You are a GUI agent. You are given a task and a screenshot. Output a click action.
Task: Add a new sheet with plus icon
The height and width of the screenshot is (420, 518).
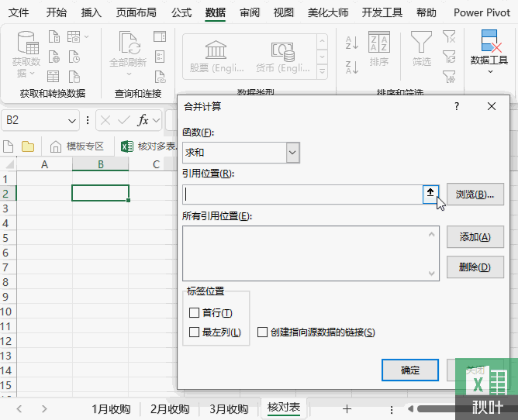(x=347, y=409)
